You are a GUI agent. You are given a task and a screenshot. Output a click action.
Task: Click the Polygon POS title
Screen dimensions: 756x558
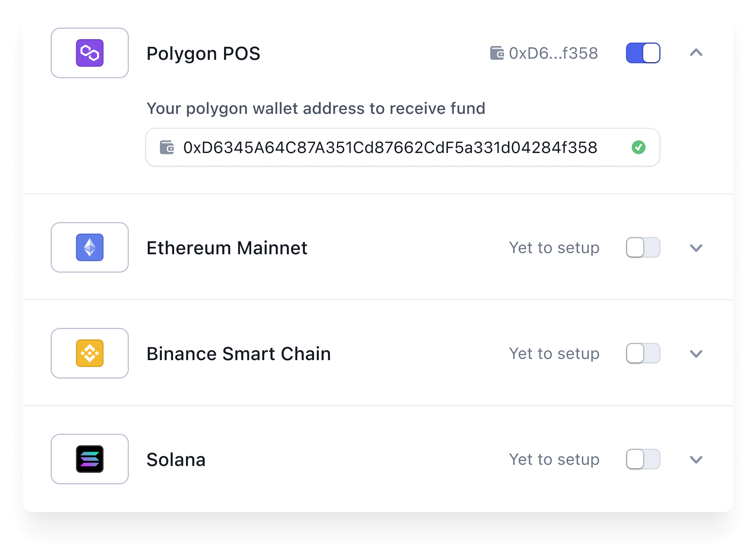click(x=203, y=54)
